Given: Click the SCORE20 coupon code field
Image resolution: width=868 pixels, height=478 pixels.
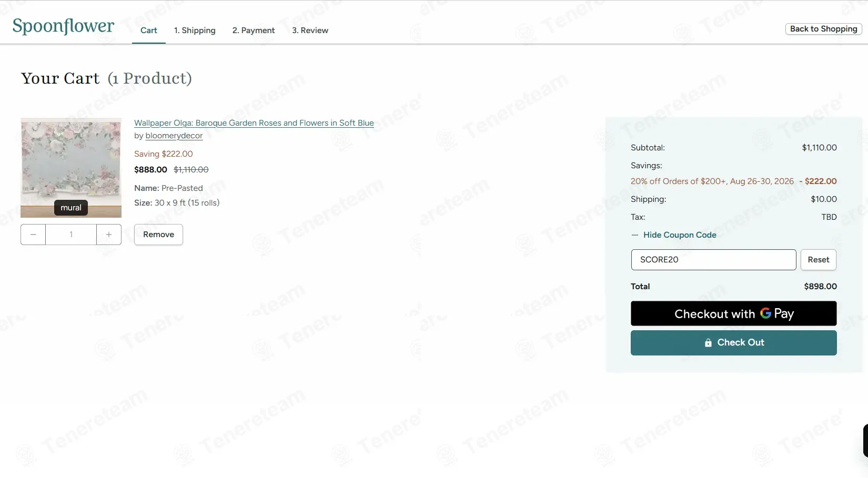Looking at the screenshot, I should [x=713, y=260].
